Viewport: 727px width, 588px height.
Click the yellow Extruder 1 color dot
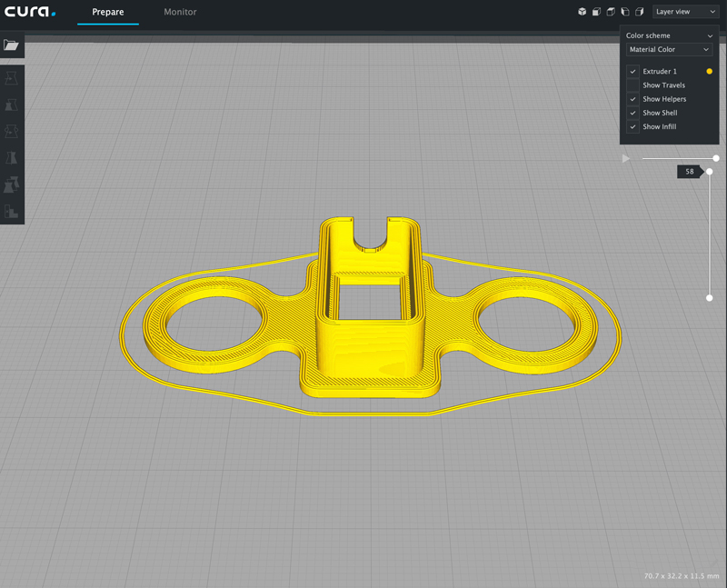710,71
